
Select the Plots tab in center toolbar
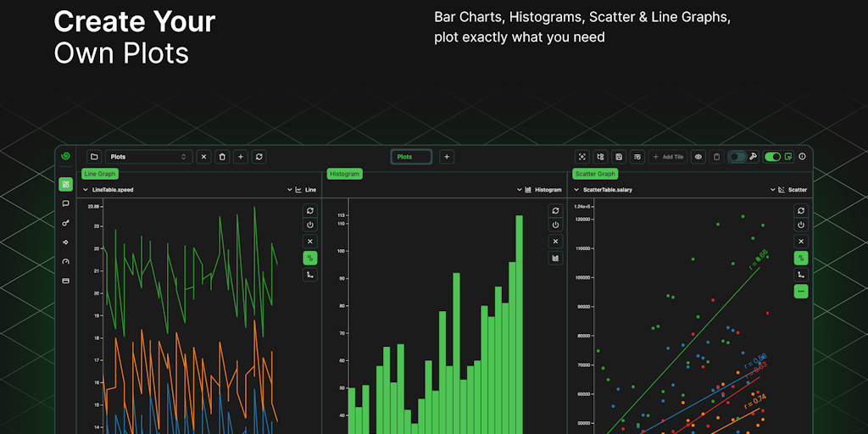(411, 157)
